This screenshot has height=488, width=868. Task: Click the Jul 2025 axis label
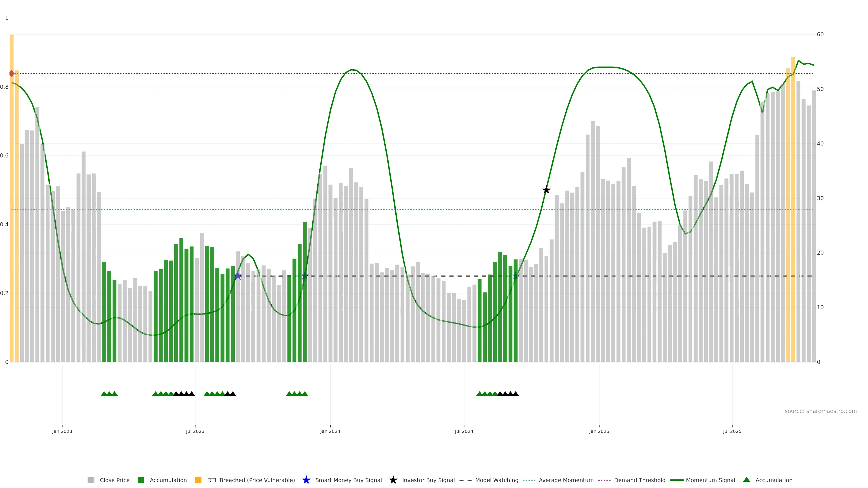(x=732, y=431)
